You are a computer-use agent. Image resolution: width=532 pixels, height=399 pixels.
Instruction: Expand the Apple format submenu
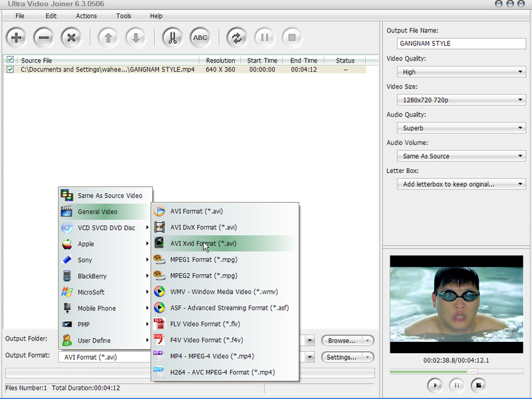click(x=106, y=244)
